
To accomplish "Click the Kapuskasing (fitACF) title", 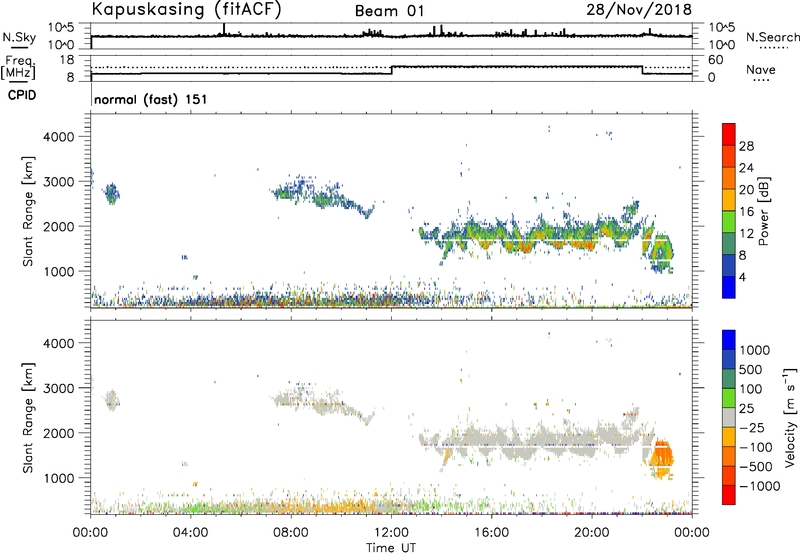I will click(186, 9).
